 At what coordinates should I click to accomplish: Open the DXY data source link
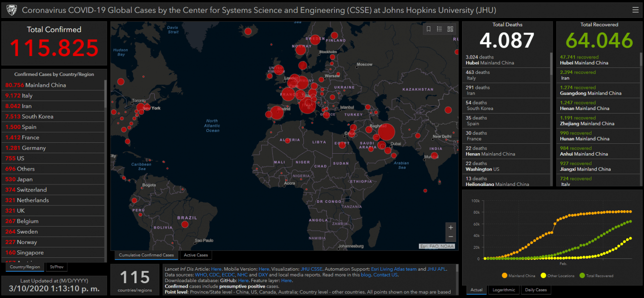[263, 275]
